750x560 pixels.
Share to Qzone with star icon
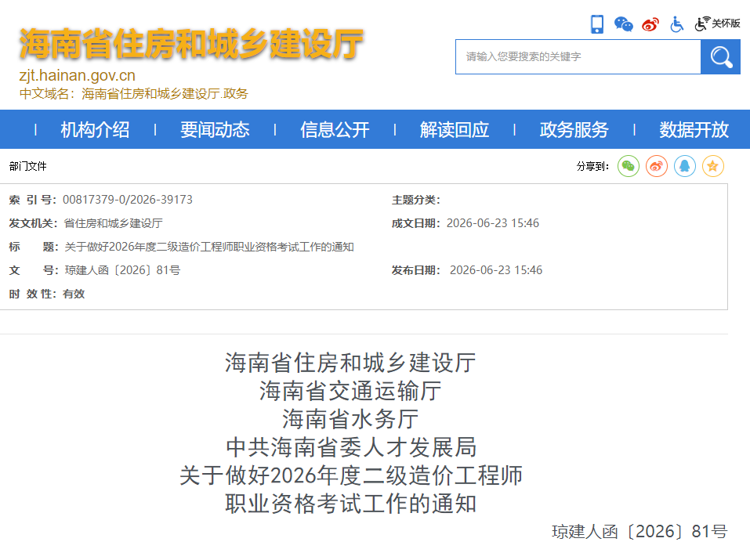(713, 166)
